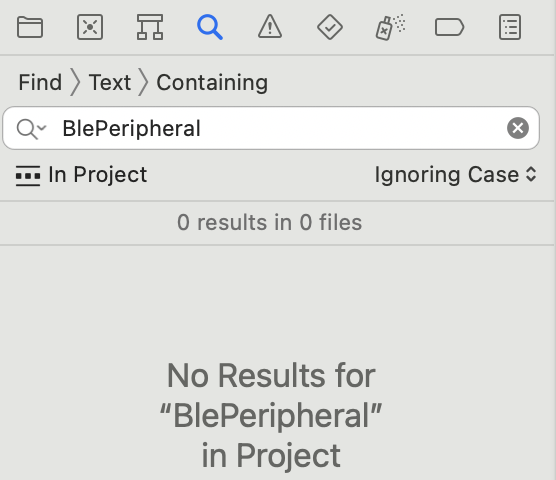Screen dimensions: 556x480
Task: Open the Symbol navigator hierarchy icon
Action: tap(150, 27)
